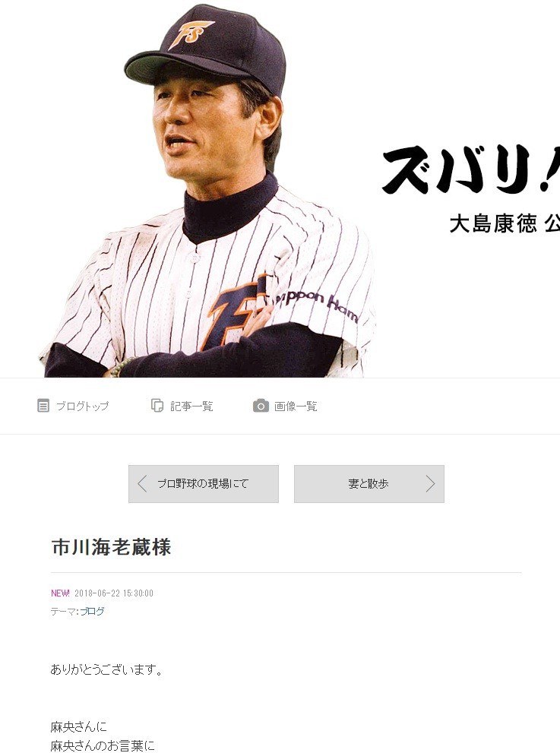This screenshot has height=753, width=560.
Task: Open the 画像一覧 image list
Action: pos(285,406)
